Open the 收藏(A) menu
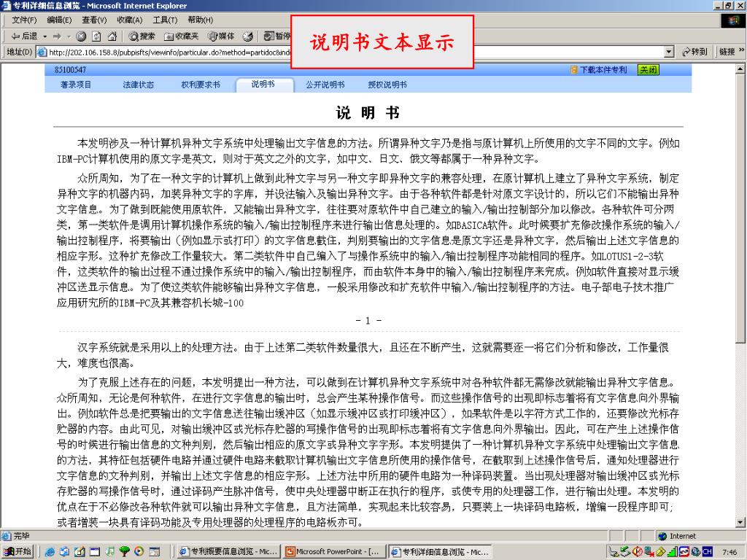The image size is (747, 560). click(130, 20)
